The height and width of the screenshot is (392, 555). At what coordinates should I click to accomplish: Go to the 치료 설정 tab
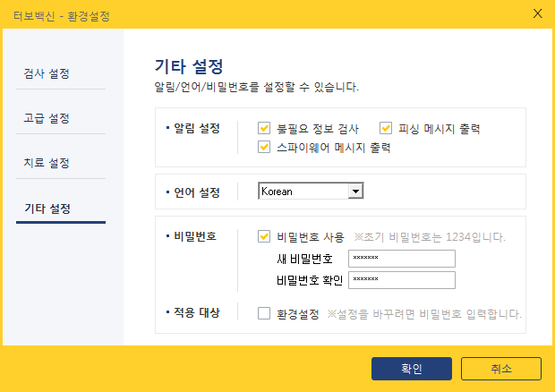47,164
